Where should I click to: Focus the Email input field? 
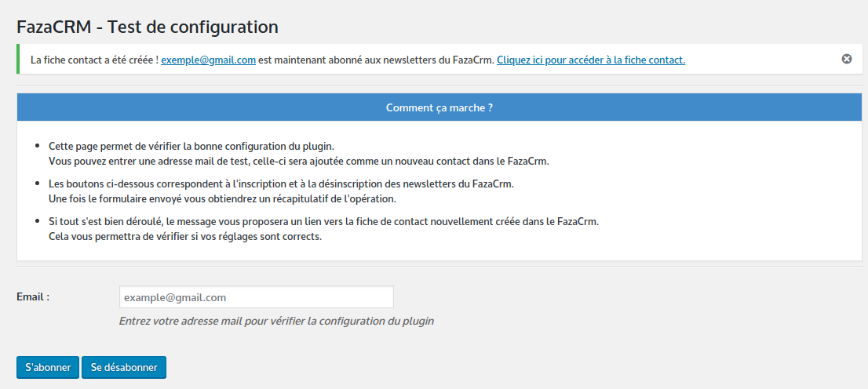coord(257,297)
